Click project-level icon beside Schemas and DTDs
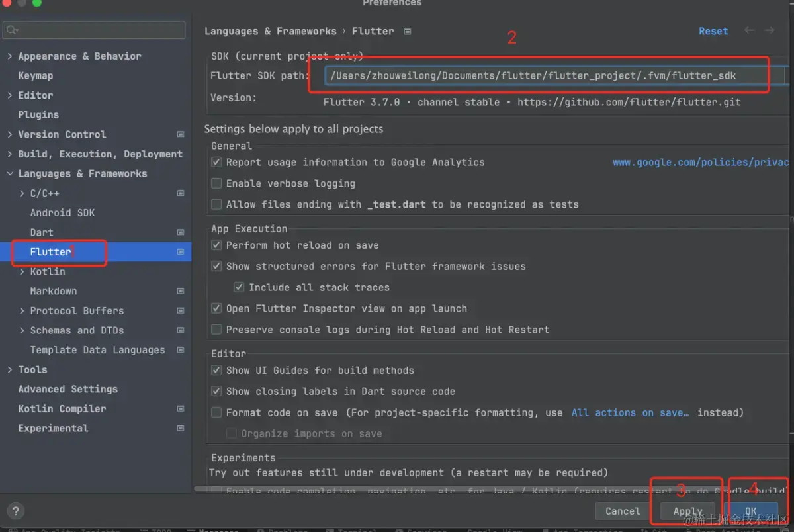The height and width of the screenshot is (532, 794). click(181, 331)
